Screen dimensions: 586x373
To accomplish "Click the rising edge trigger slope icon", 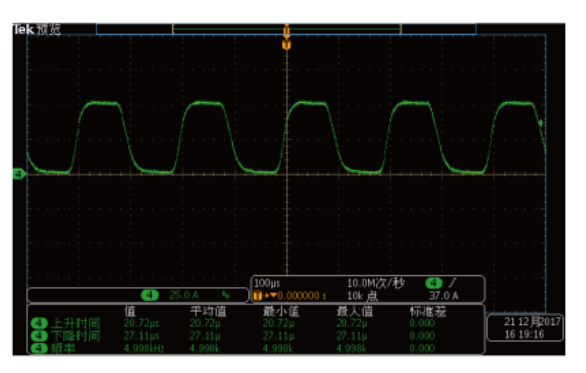I will pyautogui.click(x=453, y=283).
